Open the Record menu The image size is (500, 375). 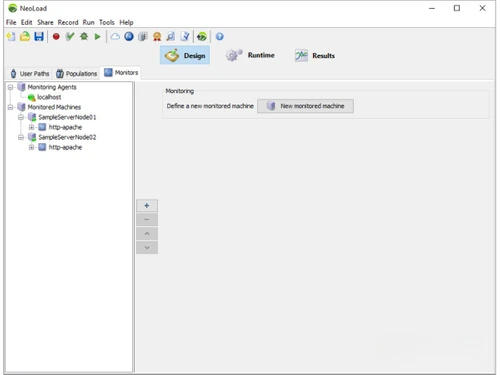click(x=68, y=22)
